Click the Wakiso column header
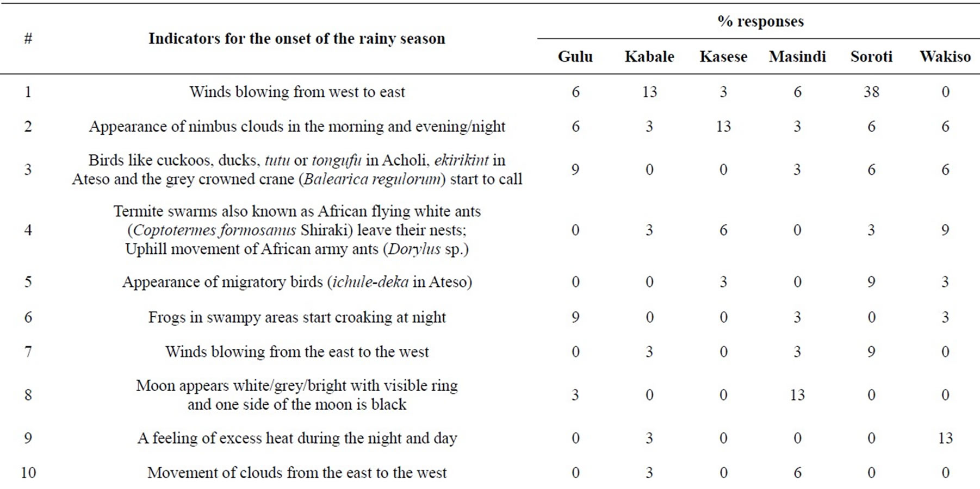 coord(945,57)
